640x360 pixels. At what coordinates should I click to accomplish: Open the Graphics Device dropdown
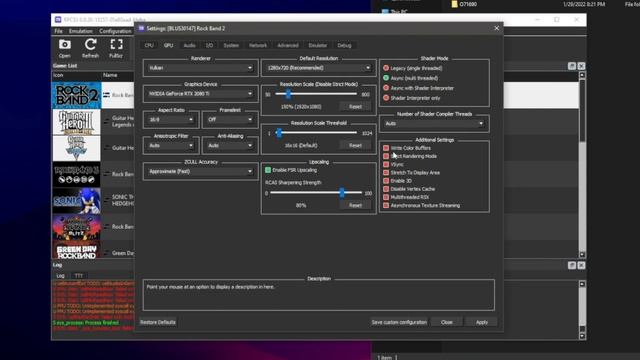click(x=200, y=93)
